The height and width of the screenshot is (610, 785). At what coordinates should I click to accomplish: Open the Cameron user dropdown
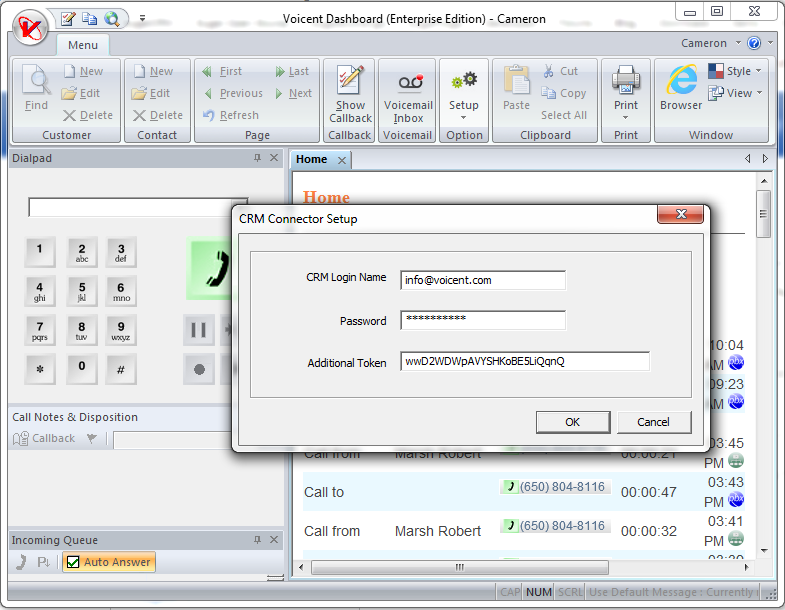pyautogui.click(x=710, y=43)
